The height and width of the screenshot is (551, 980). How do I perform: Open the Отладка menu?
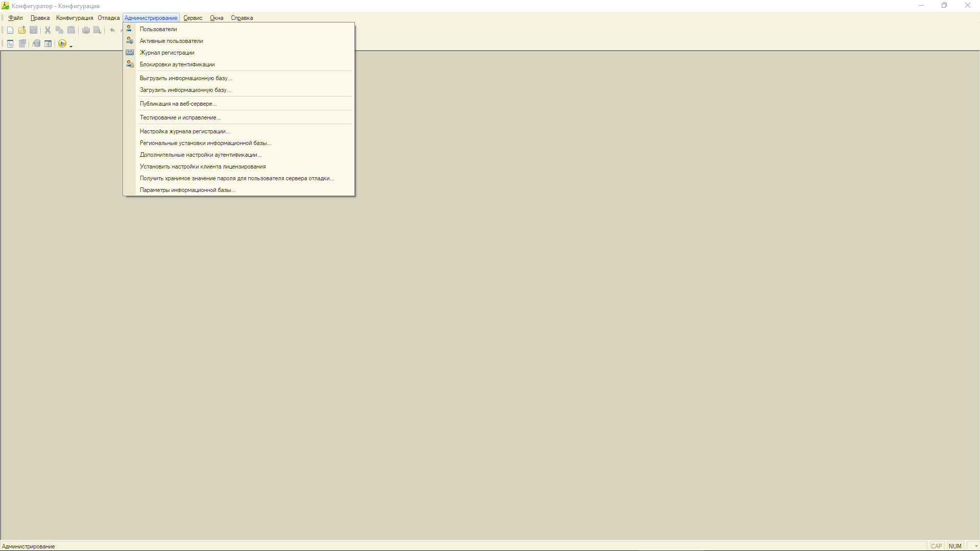coord(109,18)
